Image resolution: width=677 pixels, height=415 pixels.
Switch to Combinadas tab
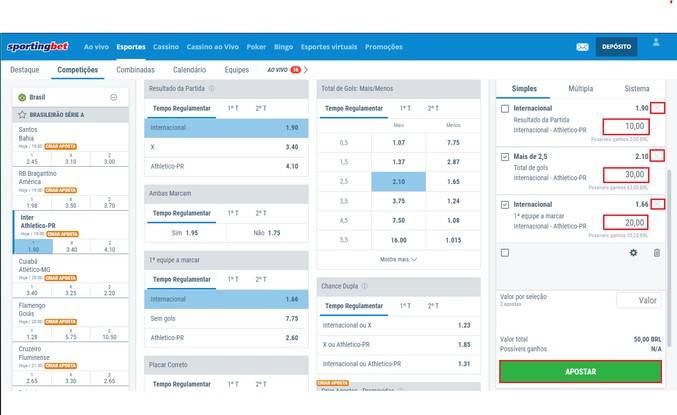(x=135, y=70)
